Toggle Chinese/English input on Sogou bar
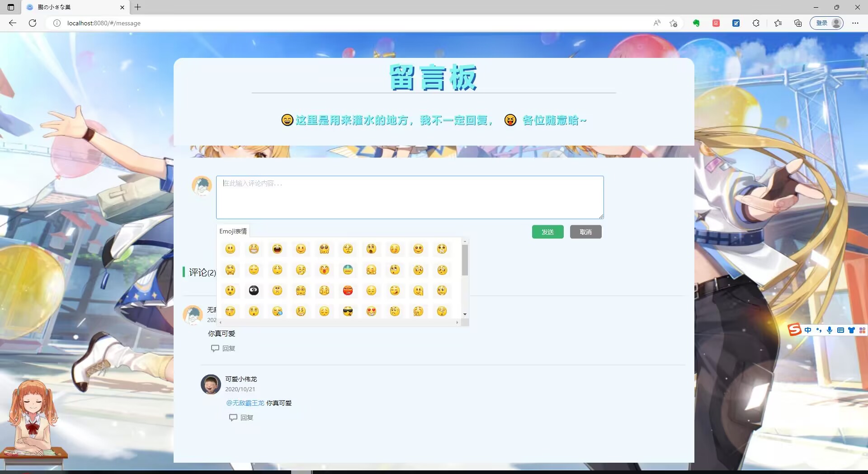868x474 pixels. click(808, 330)
